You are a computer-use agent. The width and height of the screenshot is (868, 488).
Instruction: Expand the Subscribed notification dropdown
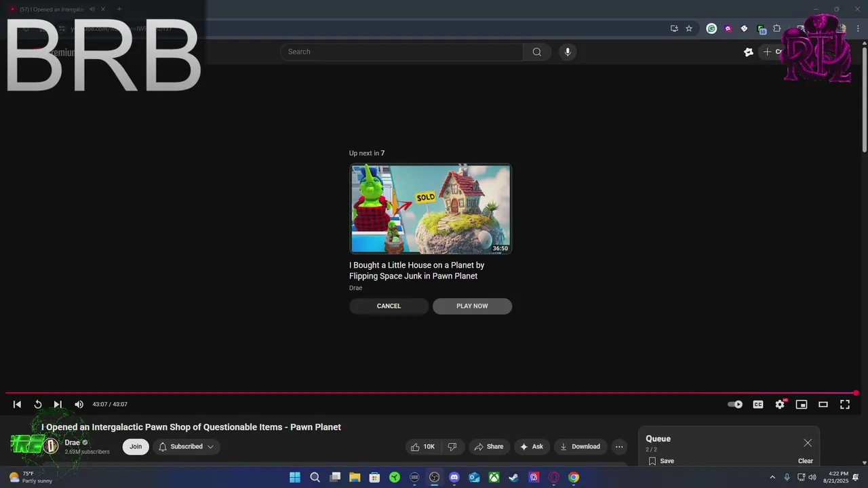186,447
